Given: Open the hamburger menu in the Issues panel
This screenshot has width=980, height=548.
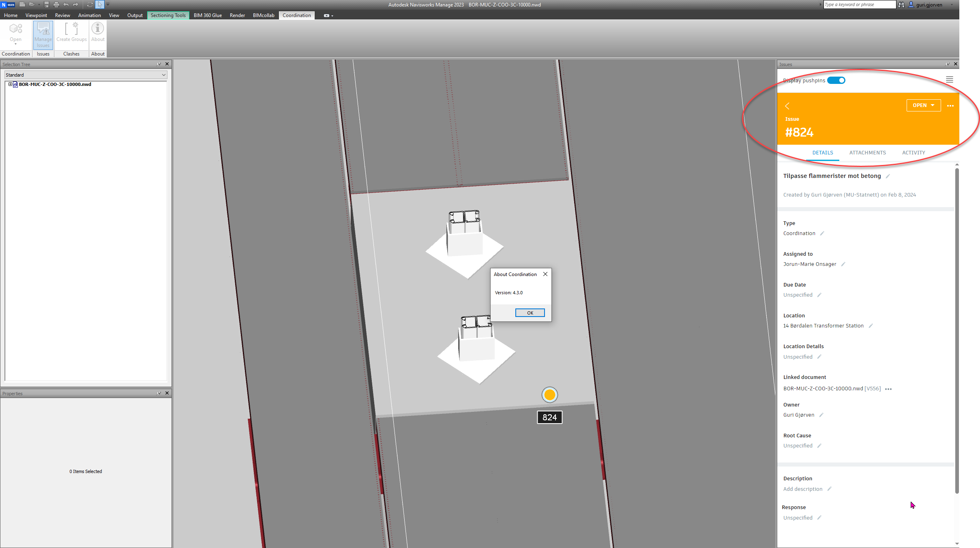Looking at the screenshot, I should coord(950,79).
